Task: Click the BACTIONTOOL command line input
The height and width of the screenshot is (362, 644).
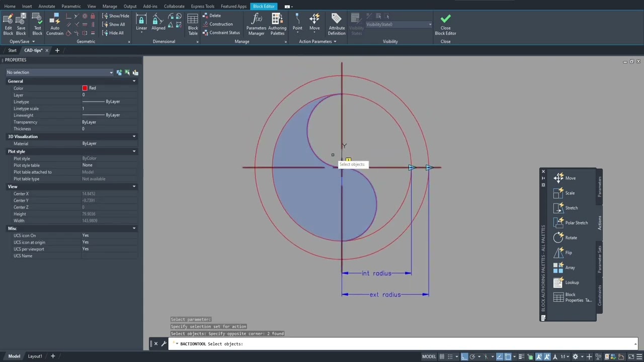Action: [403, 344]
